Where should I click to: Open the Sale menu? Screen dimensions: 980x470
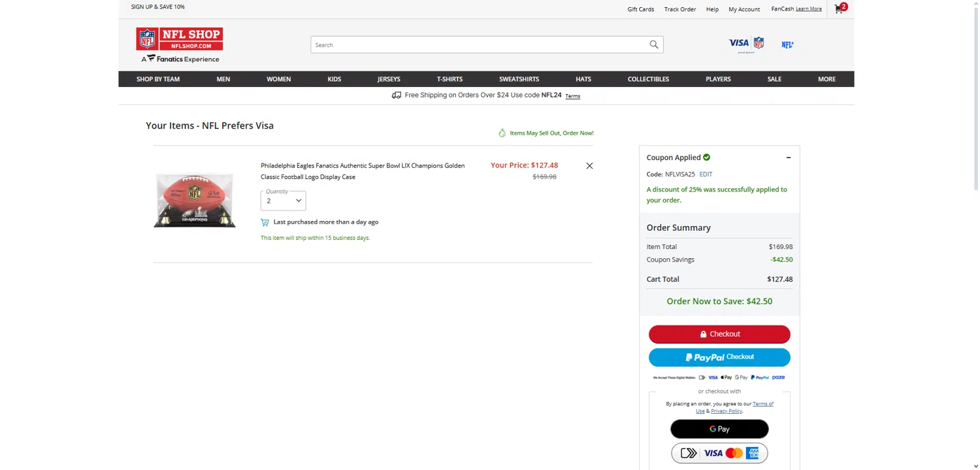774,79
